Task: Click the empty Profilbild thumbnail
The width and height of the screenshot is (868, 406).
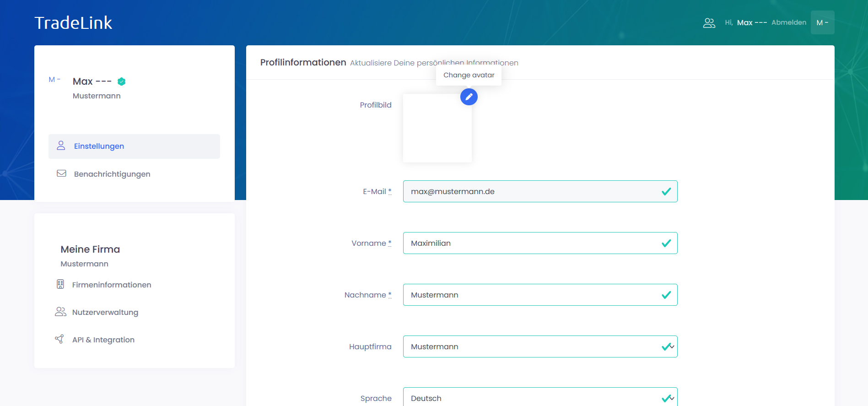Action: [437, 128]
